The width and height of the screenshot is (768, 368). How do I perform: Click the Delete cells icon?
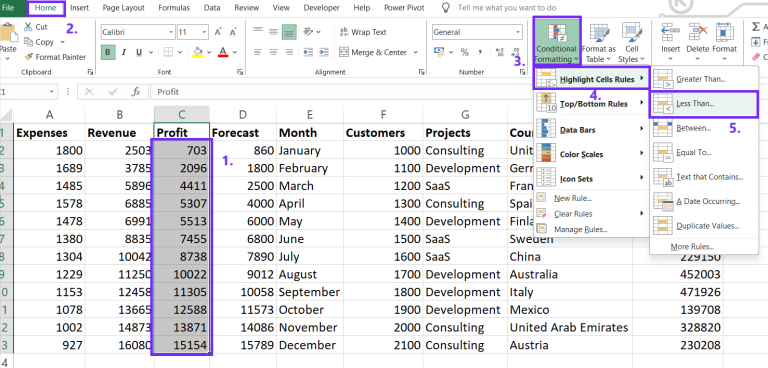point(697,33)
